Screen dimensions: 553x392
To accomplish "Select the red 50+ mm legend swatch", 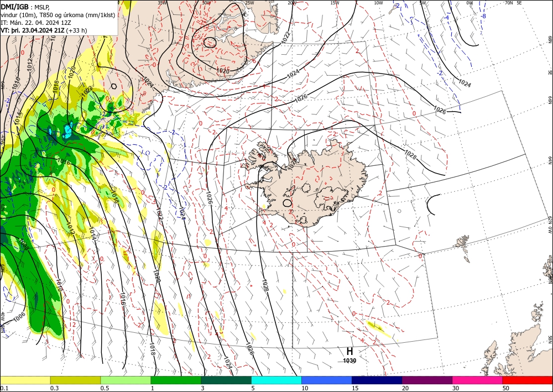I will pos(528,380).
